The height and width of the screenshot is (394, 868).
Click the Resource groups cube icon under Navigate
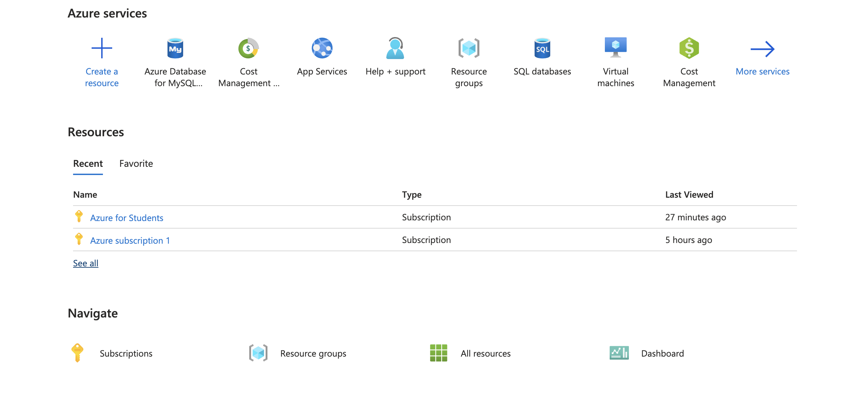[258, 353]
